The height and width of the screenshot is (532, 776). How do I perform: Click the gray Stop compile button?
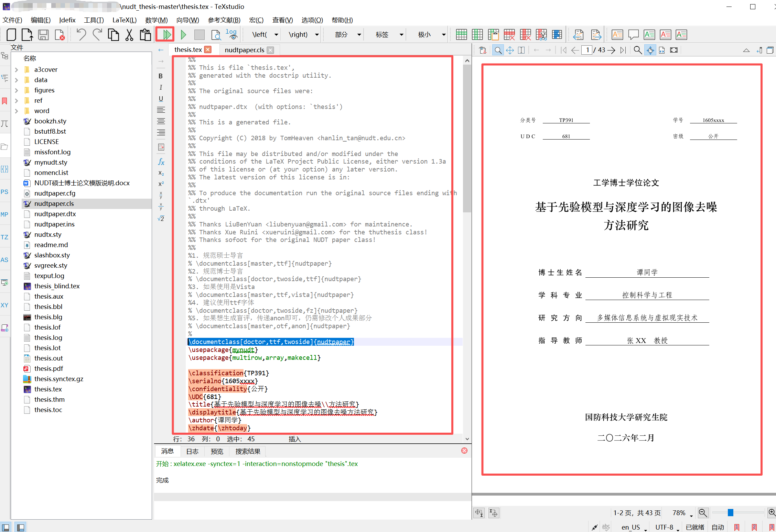coord(199,35)
